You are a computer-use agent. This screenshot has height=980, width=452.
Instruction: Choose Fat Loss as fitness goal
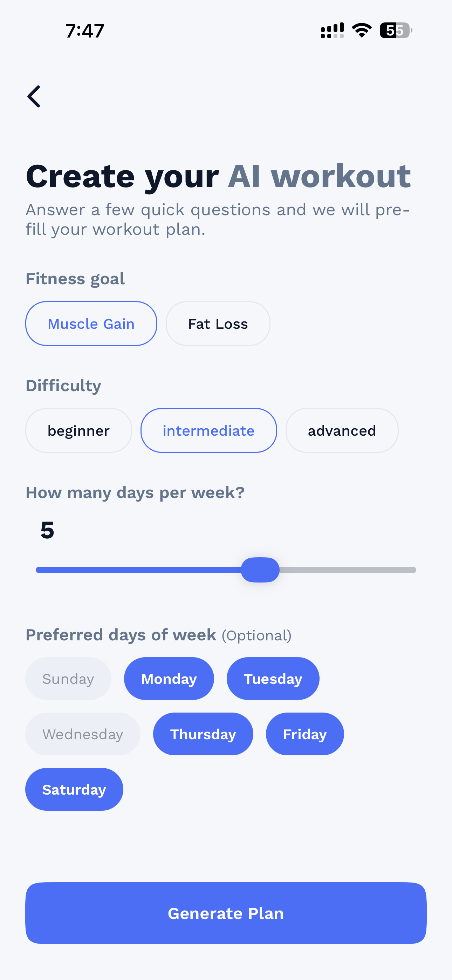(218, 324)
